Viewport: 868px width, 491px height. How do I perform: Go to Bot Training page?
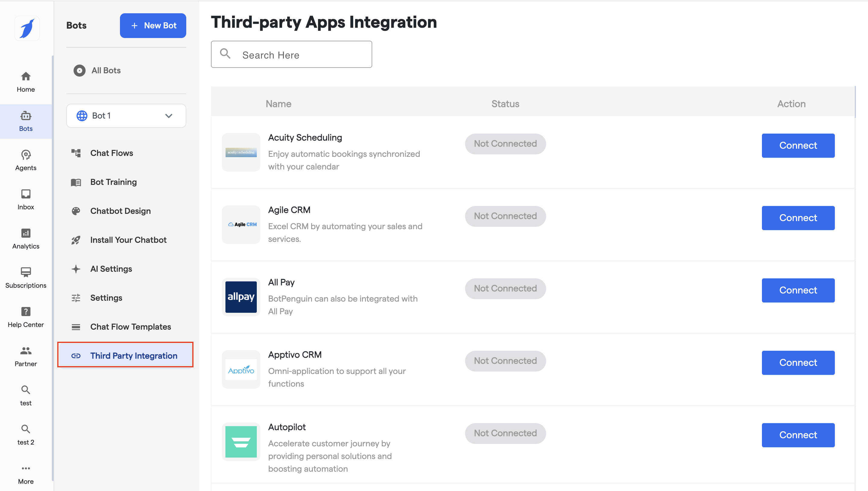point(113,182)
